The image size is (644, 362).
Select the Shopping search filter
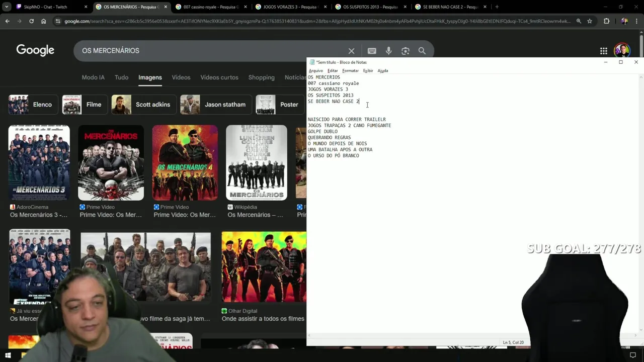pos(261,77)
